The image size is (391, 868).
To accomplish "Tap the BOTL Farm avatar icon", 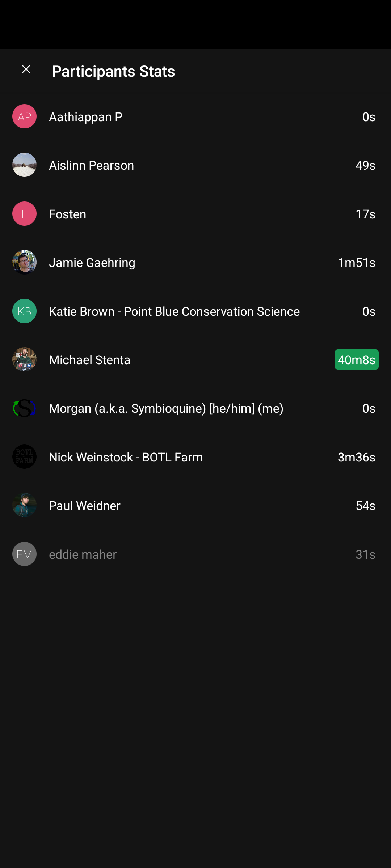I will 24,457.
